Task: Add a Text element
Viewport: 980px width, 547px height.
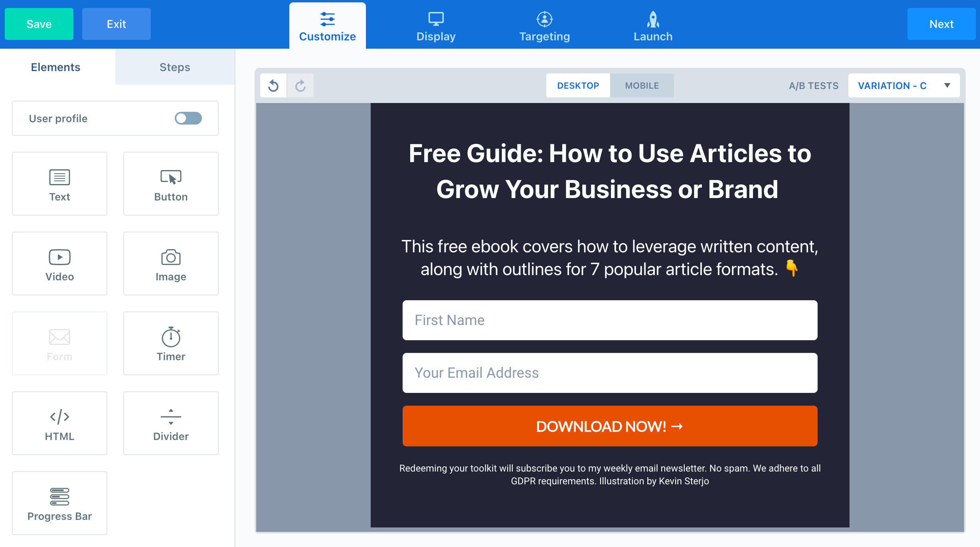Action: point(59,184)
